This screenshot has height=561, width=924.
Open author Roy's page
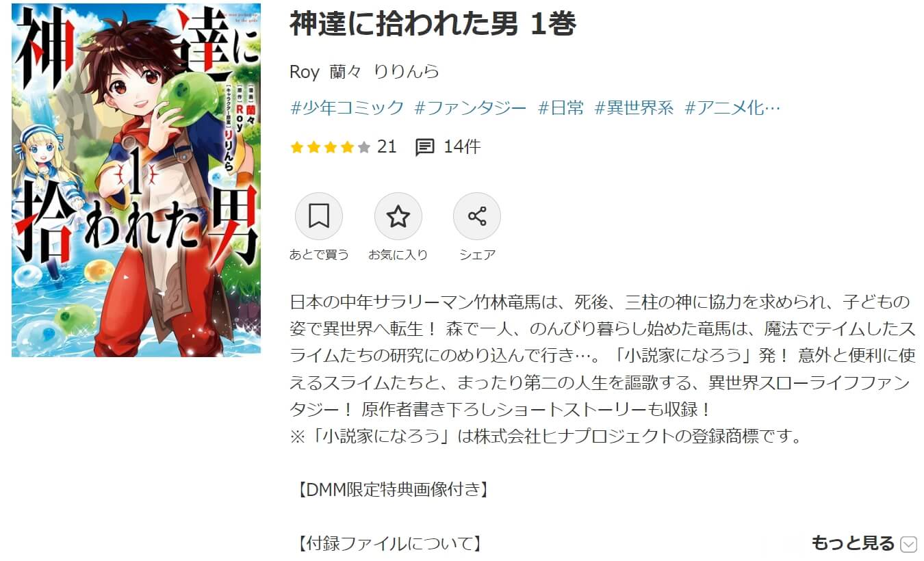(x=305, y=72)
